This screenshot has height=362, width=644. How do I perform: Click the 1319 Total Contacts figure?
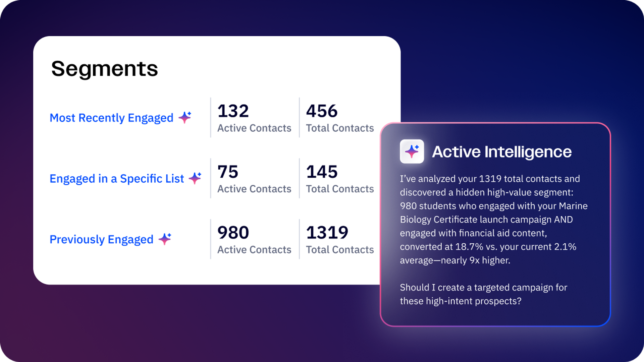click(327, 233)
